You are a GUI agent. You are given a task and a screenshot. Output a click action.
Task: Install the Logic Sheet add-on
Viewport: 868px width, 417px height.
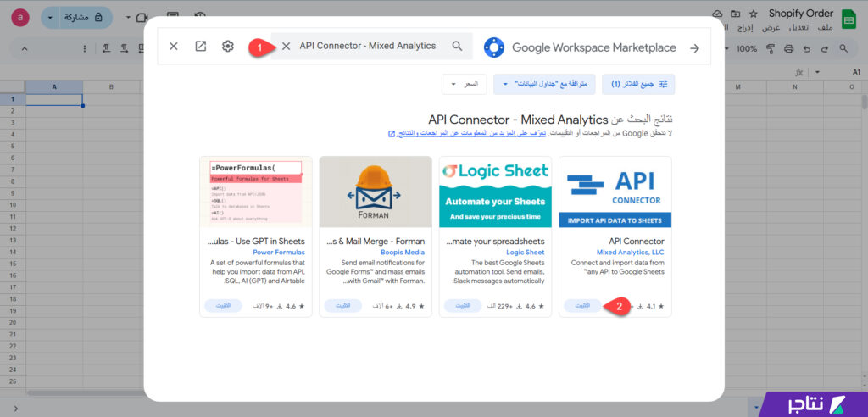tap(463, 306)
